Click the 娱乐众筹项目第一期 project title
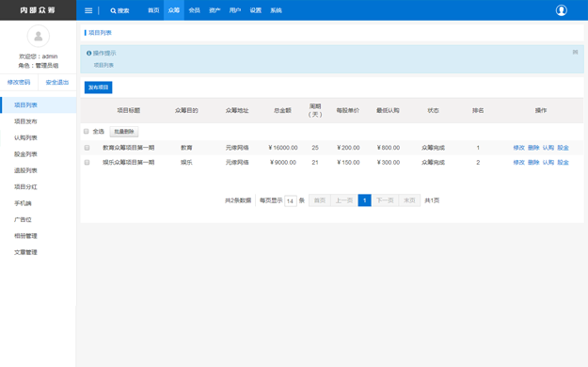The image size is (588, 367). (x=129, y=163)
